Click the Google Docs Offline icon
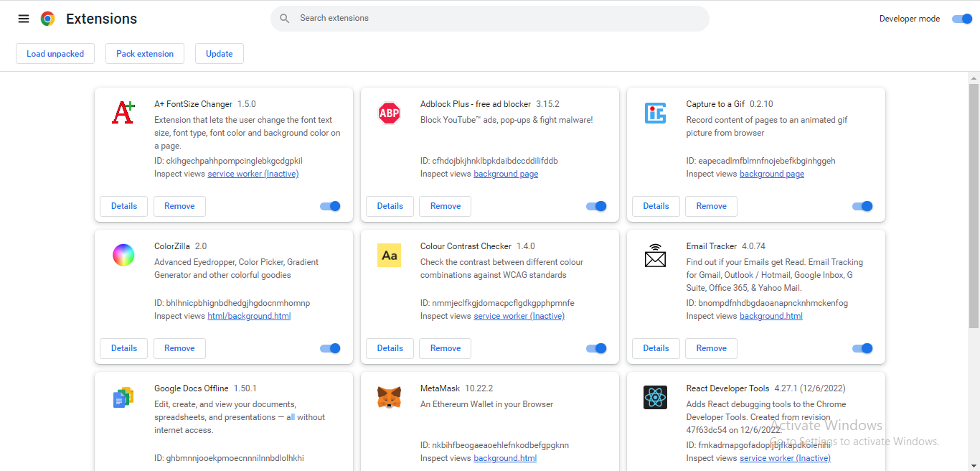This screenshot has height=471, width=980. pos(123,397)
